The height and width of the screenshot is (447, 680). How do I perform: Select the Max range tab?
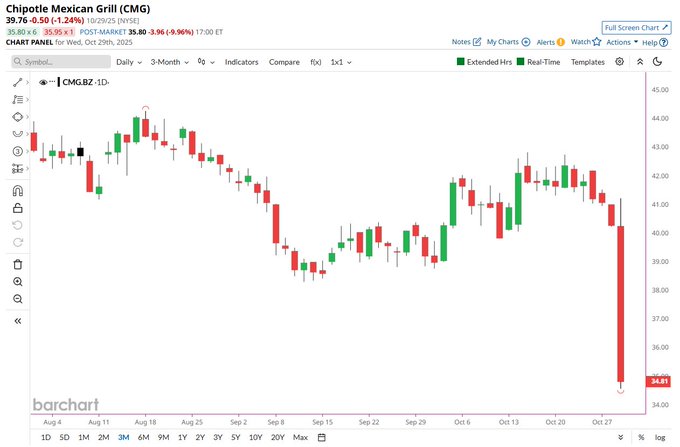301,437
